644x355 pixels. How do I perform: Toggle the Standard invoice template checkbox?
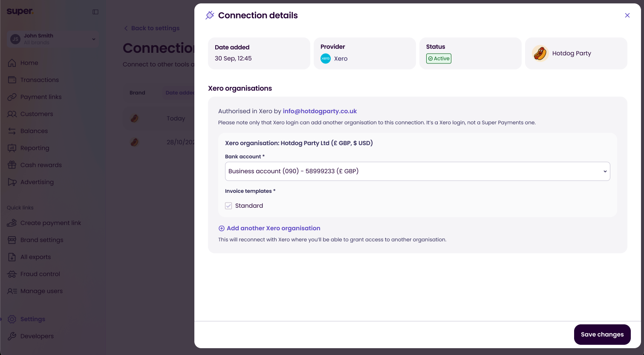click(x=228, y=206)
